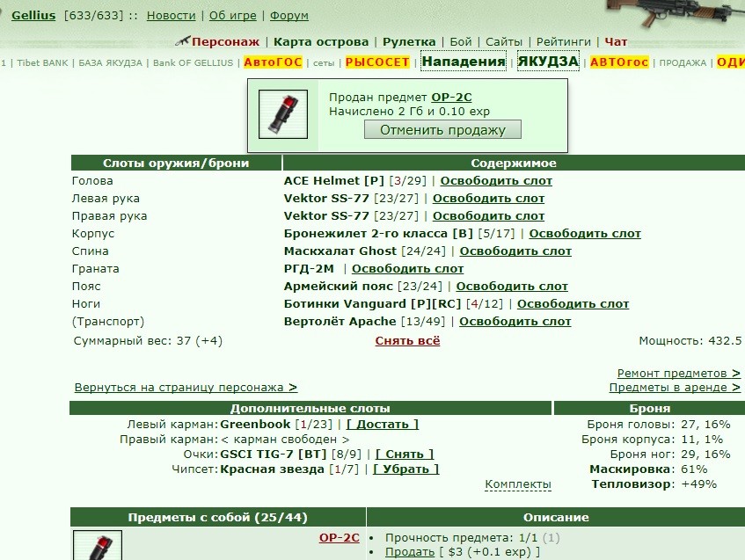The image size is (745, 560).
Task: Open the OP-2C link in the sale notice
Action: coord(451,98)
